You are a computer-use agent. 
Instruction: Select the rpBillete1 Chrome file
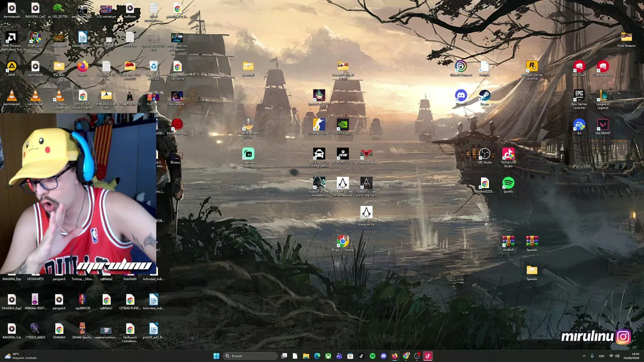(x=106, y=303)
